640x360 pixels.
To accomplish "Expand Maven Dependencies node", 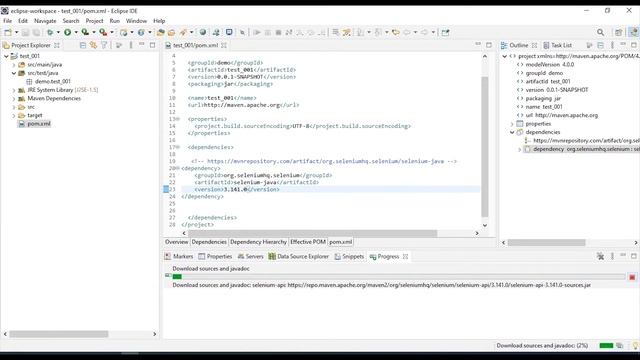I will (x=14, y=99).
